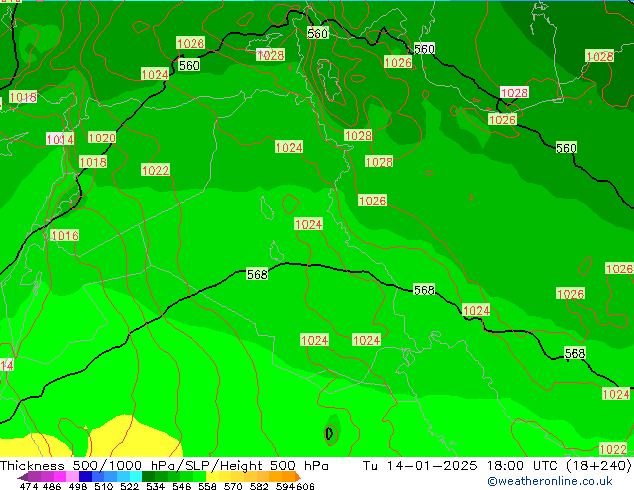Select the darkest green swatch in the legend
This screenshot has height=490, width=634.
click(148, 476)
